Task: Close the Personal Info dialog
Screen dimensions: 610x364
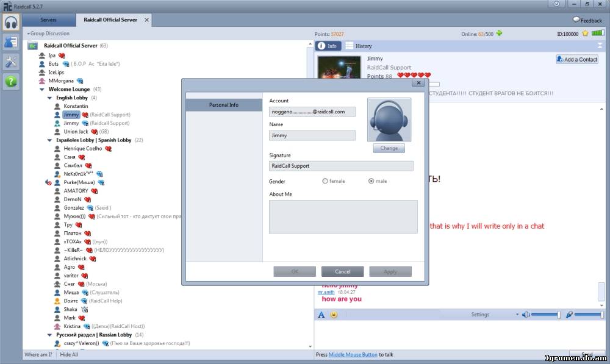Action: 418,82
